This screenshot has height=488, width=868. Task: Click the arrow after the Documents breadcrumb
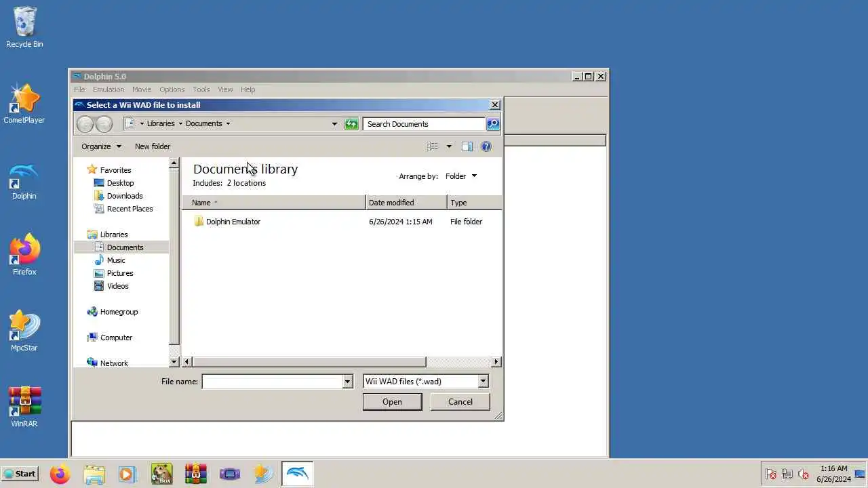[228, 124]
